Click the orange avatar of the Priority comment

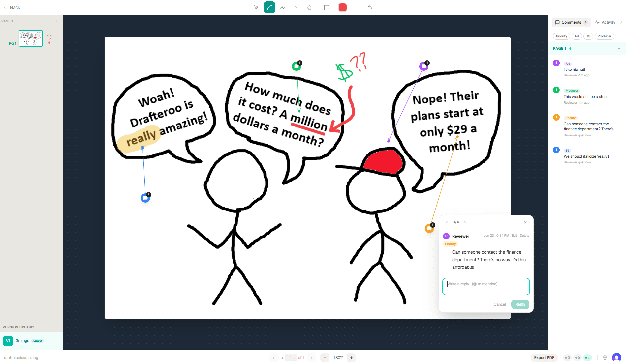coord(556,117)
